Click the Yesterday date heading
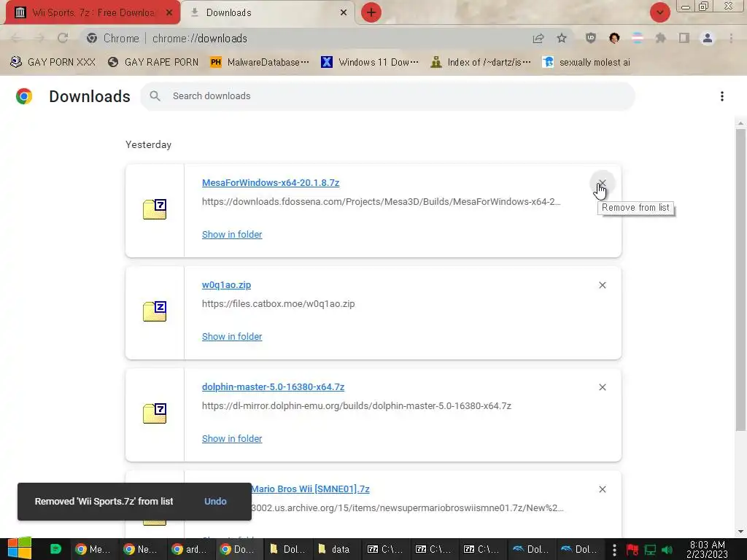The image size is (747, 560). pos(148,145)
